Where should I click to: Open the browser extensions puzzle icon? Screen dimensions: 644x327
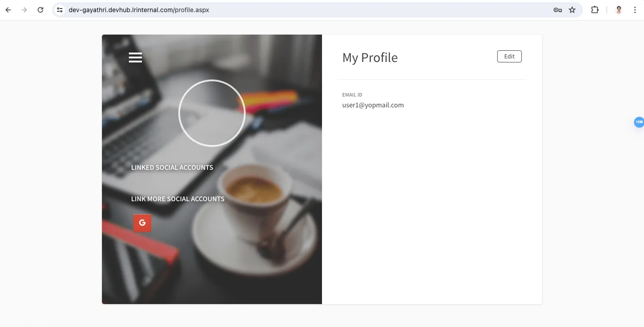tap(595, 9)
